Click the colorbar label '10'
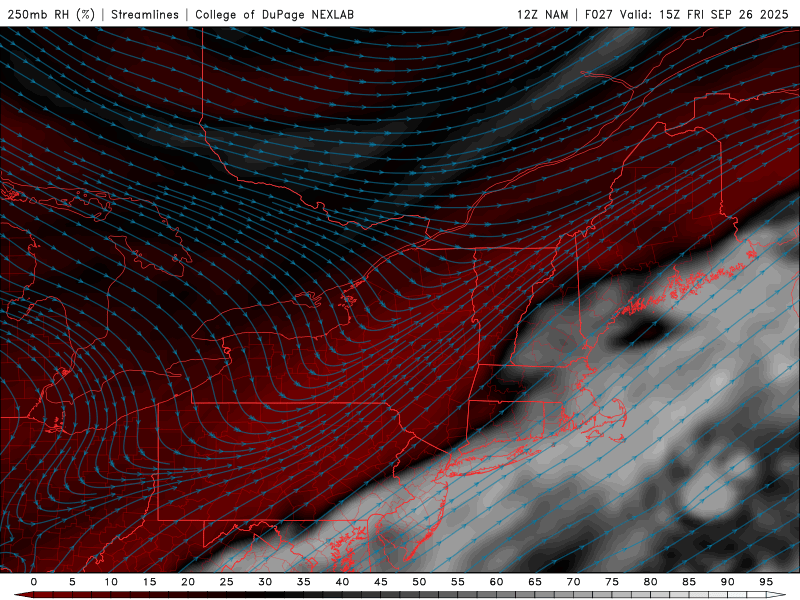This screenshot has width=800, height=600. [111, 582]
